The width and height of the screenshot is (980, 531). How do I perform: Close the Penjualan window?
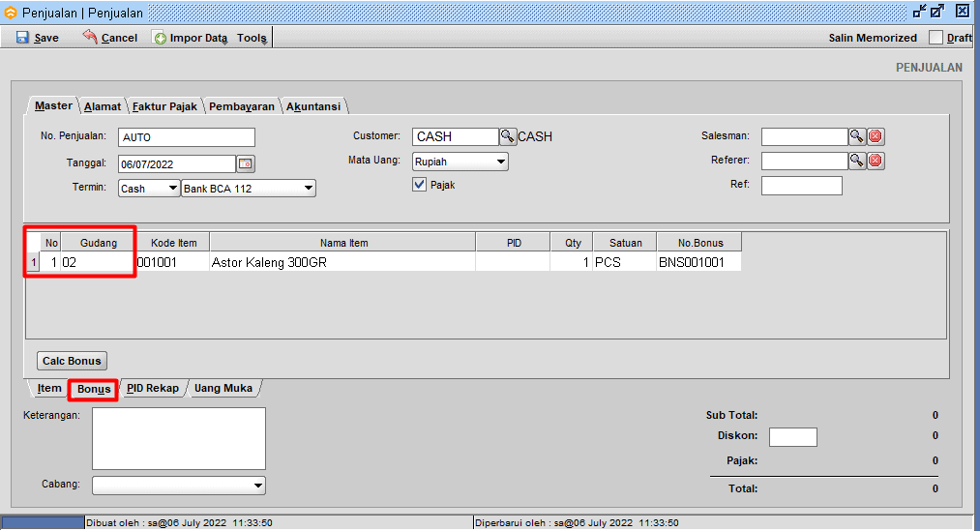963,12
